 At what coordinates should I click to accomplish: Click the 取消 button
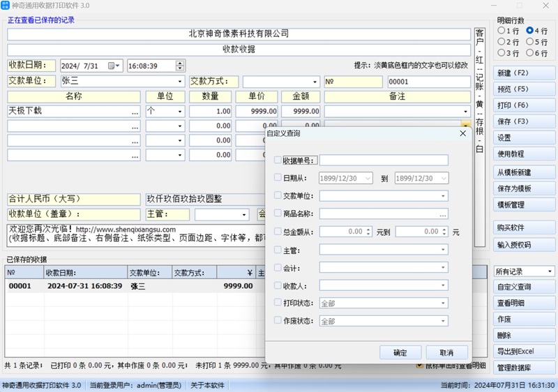pyautogui.click(x=446, y=352)
